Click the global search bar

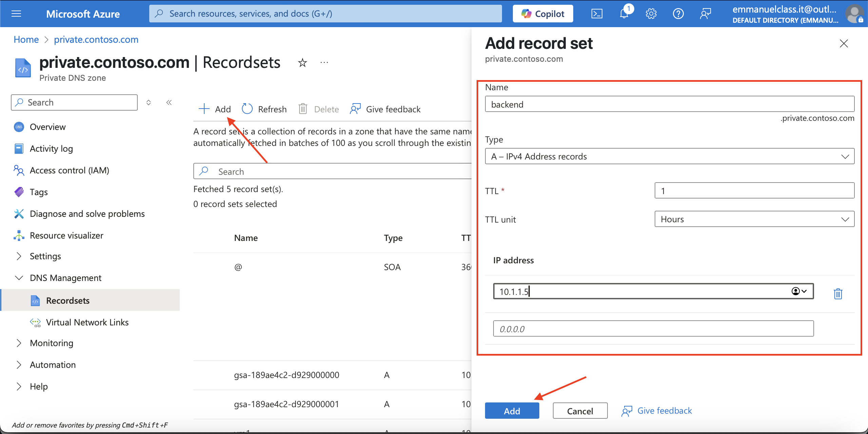(326, 14)
